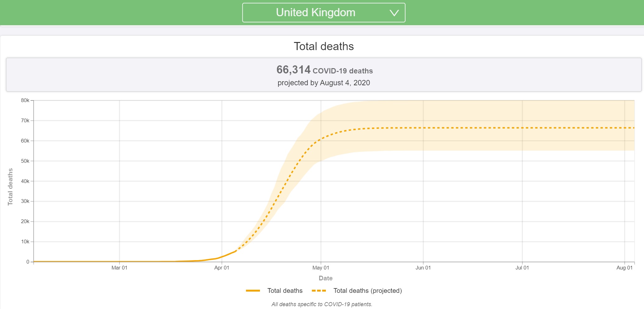Viewport: 644px width, 309px height.
Task: Select the Apr 01 date axis tick
Action: point(222,268)
